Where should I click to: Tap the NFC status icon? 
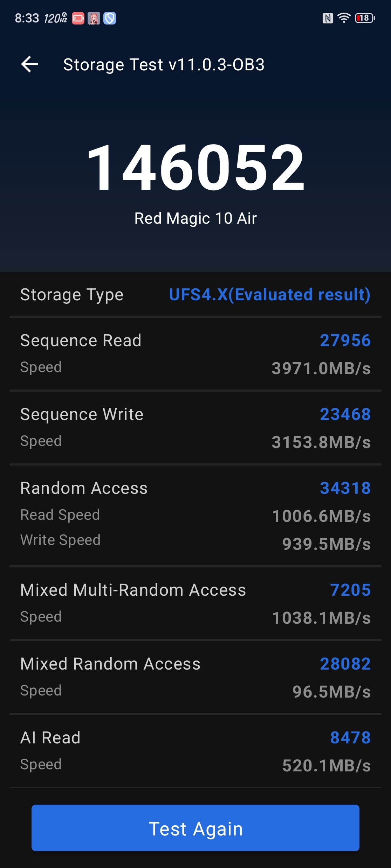click(x=328, y=18)
